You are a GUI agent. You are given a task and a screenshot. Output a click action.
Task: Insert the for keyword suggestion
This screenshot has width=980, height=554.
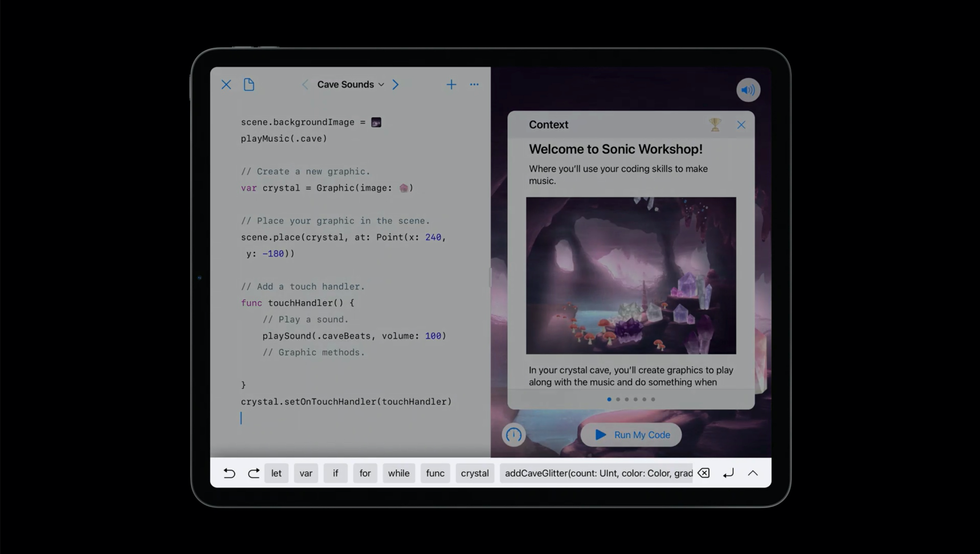[x=365, y=473]
